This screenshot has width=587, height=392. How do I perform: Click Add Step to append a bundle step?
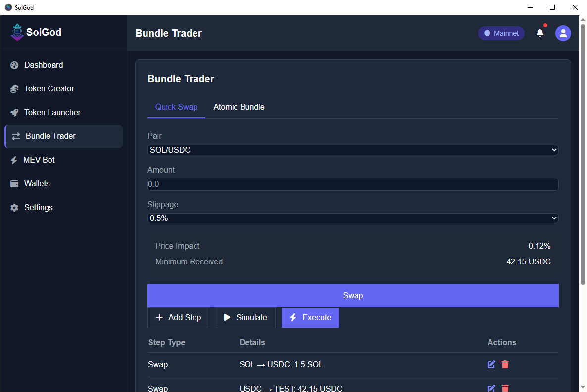178,318
